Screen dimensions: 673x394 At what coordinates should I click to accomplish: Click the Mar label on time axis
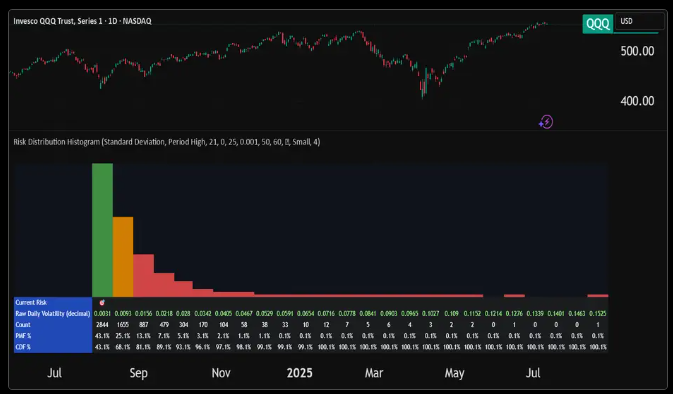pos(374,373)
